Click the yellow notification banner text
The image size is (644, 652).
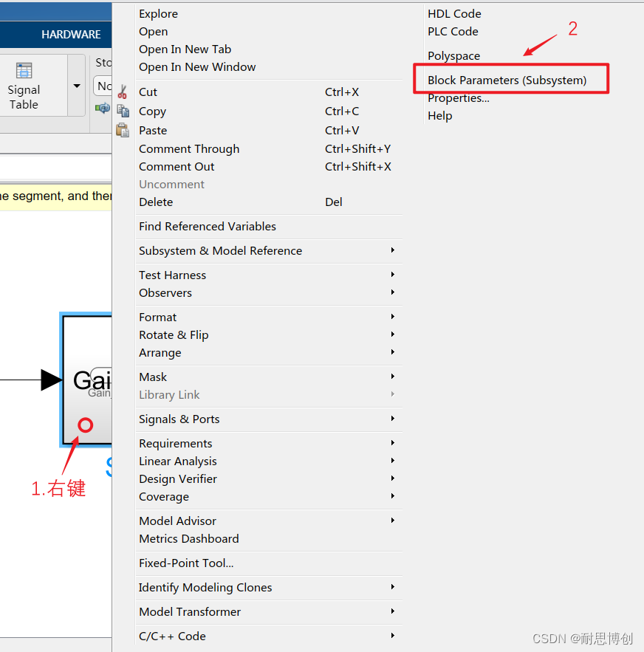[x=55, y=196]
